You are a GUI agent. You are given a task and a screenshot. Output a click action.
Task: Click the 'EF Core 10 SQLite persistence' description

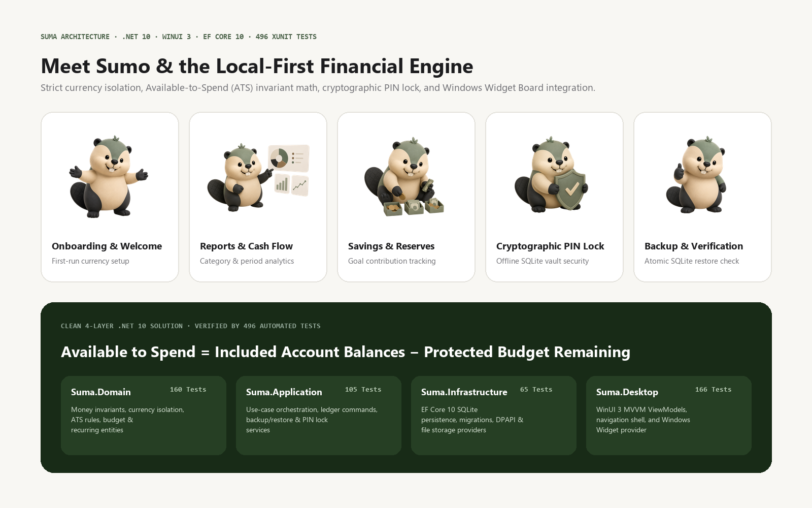[x=472, y=420]
